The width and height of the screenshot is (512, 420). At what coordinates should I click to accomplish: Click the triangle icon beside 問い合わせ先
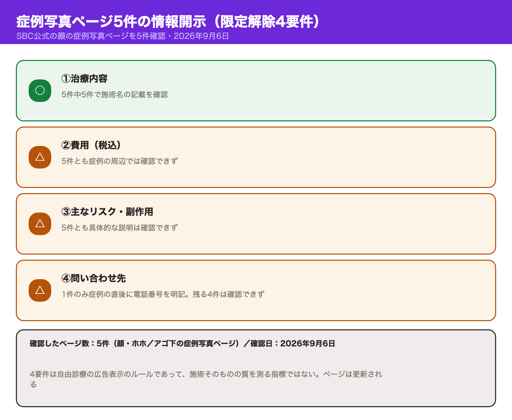40,290
